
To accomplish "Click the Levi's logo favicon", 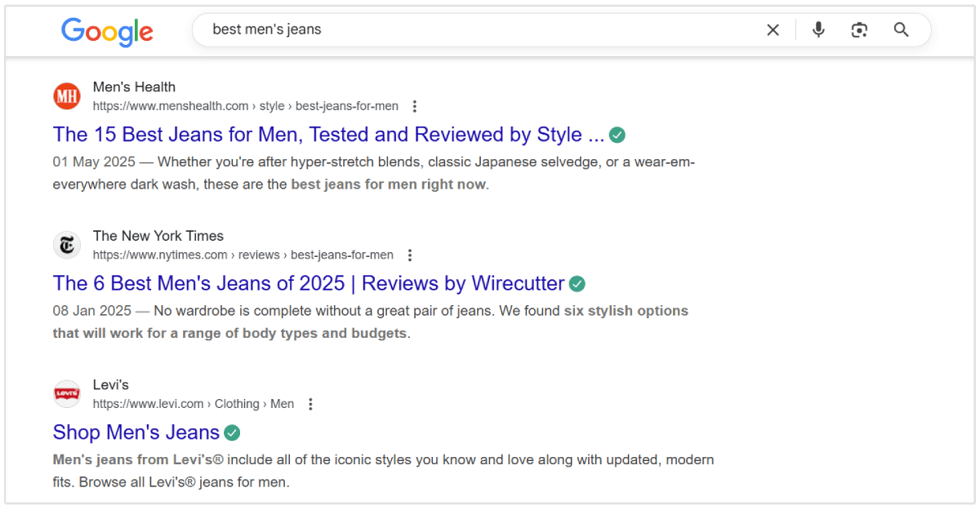I will tap(67, 394).
